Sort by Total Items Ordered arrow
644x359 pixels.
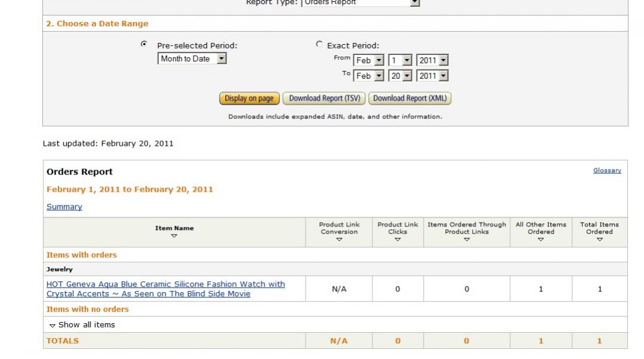pos(599,240)
